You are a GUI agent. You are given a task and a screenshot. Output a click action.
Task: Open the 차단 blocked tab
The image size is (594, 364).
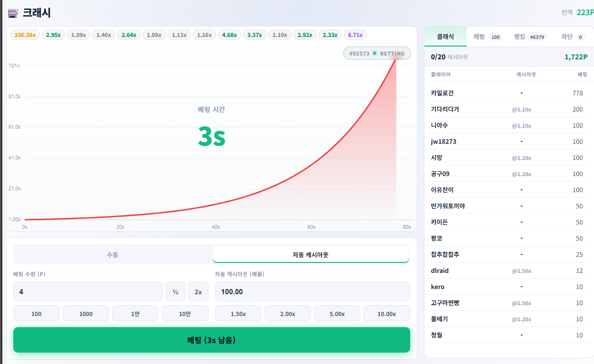point(573,37)
